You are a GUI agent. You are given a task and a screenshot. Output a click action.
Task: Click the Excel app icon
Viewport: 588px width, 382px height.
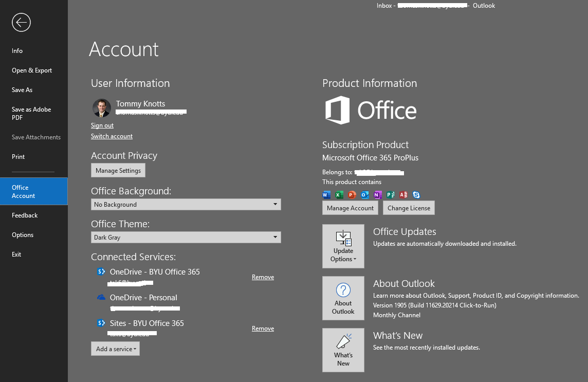[339, 195]
